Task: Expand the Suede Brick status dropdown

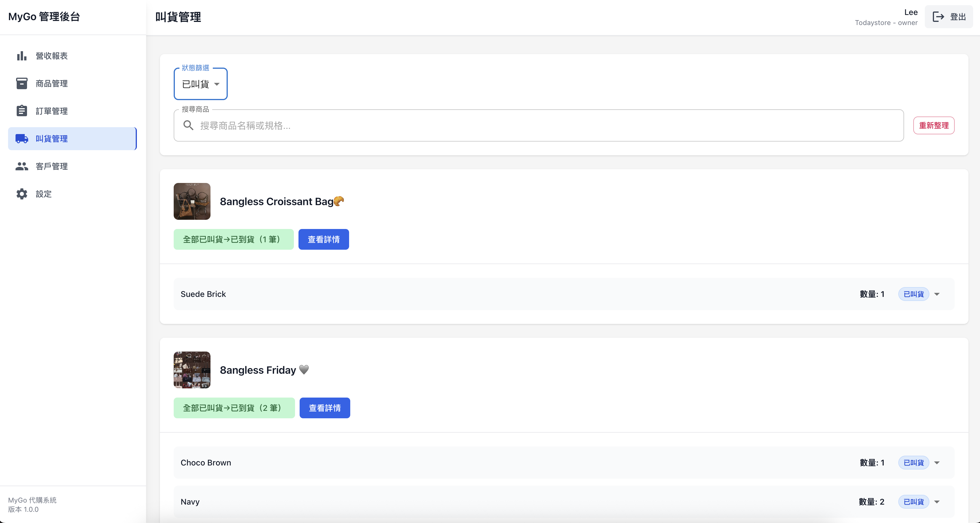Action: pos(937,294)
